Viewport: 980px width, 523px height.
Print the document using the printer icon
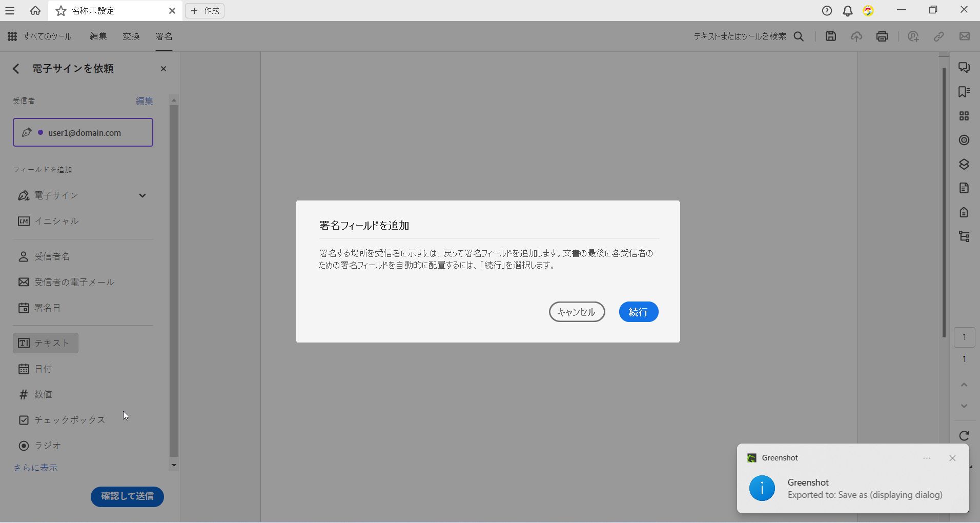(x=882, y=36)
